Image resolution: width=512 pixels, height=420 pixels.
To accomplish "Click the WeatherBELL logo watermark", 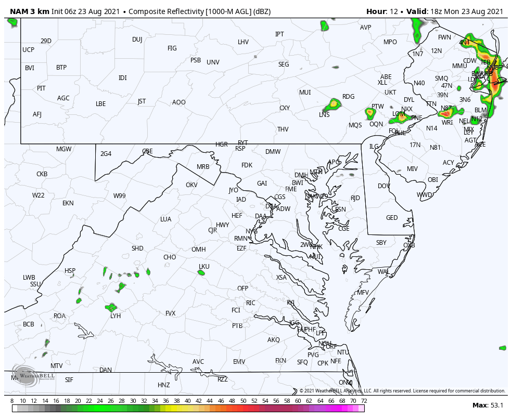I will [26, 374].
